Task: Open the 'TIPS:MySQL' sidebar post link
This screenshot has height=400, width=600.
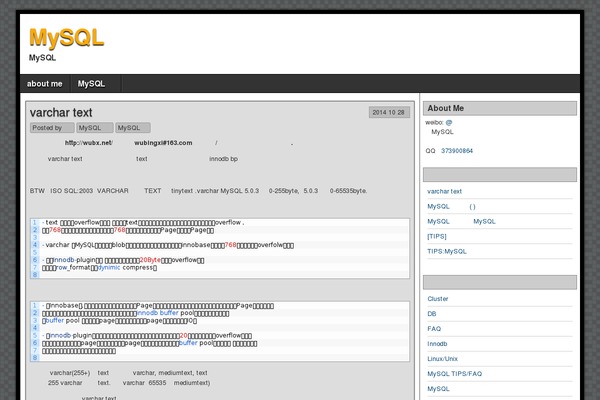Action: click(x=447, y=251)
